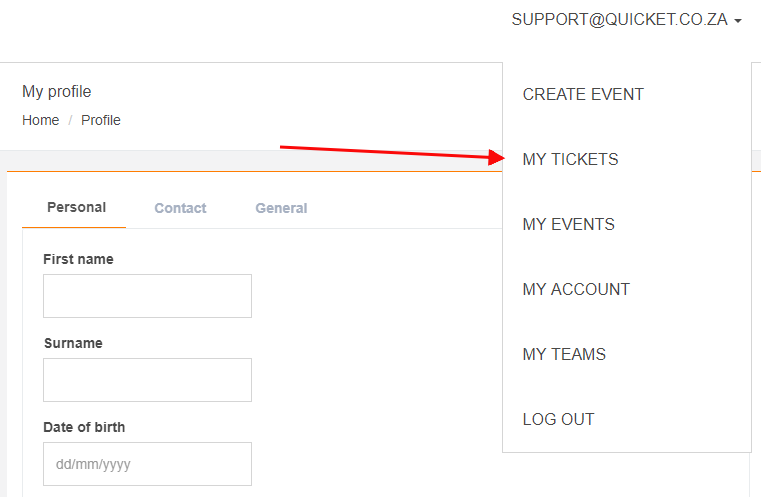
Task: Click the Surname field label
Action: 73,343
